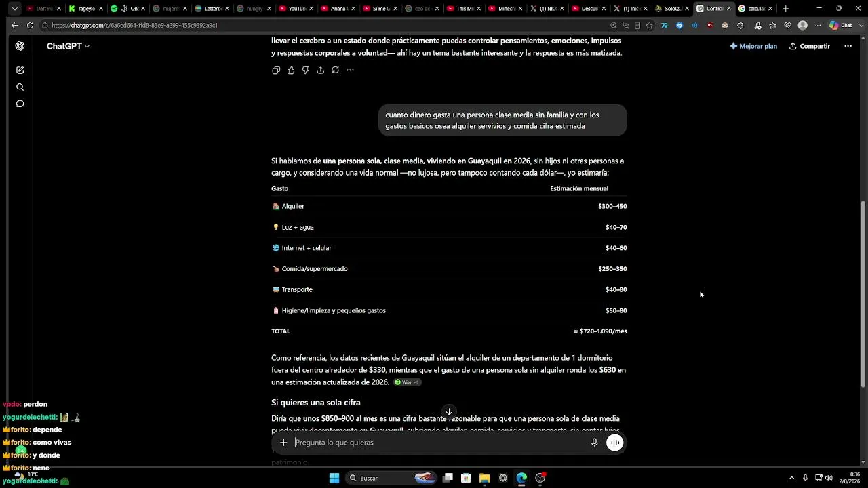Click the browser address bar URL
The height and width of the screenshot is (488, 868).
click(x=134, y=25)
